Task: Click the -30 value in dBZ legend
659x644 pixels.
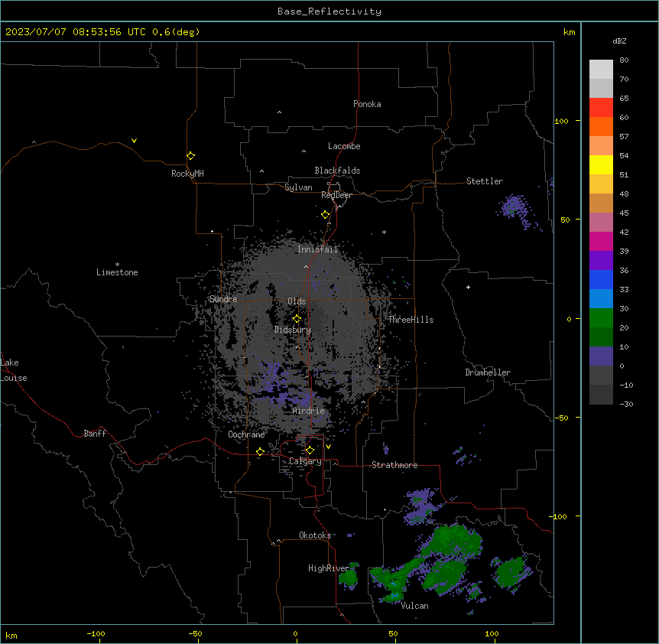Action: click(x=626, y=405)
